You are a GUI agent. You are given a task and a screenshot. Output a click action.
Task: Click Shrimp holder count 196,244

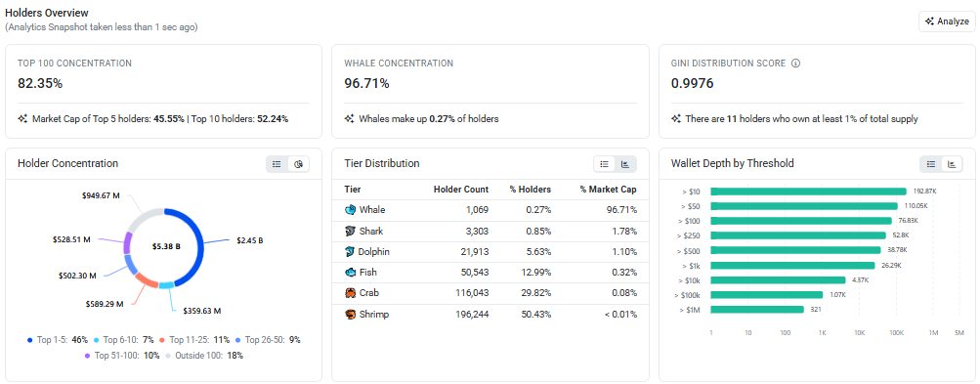472,314
